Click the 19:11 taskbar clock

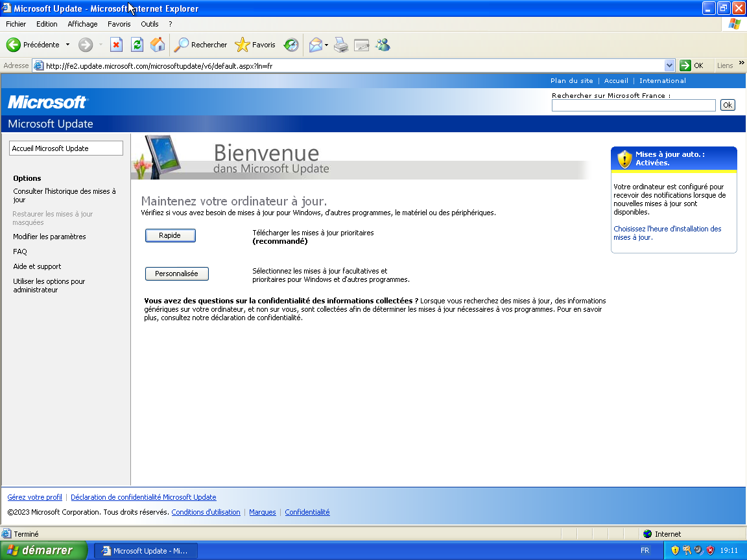point(729,550)
